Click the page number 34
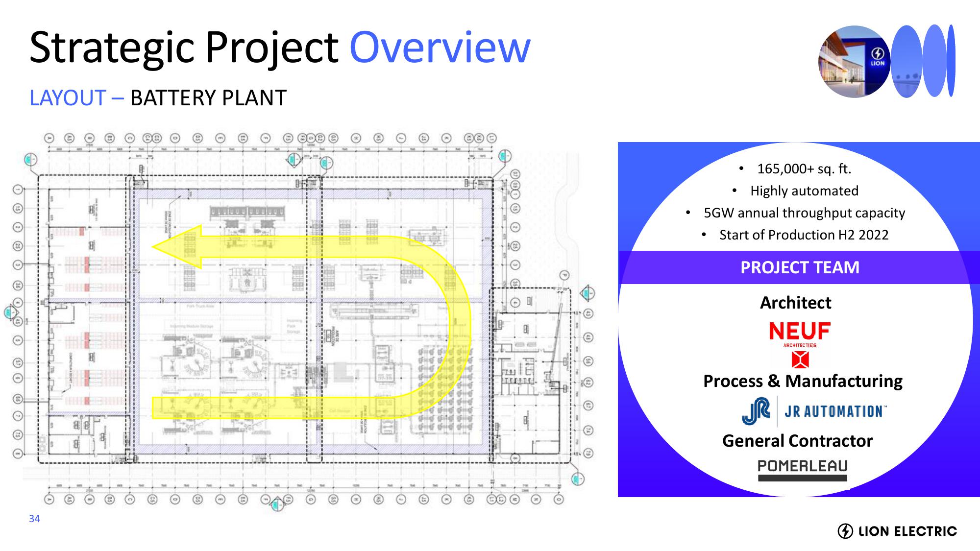Image resolution: width=980 pixels, height=551 pixels. (34, 519)
